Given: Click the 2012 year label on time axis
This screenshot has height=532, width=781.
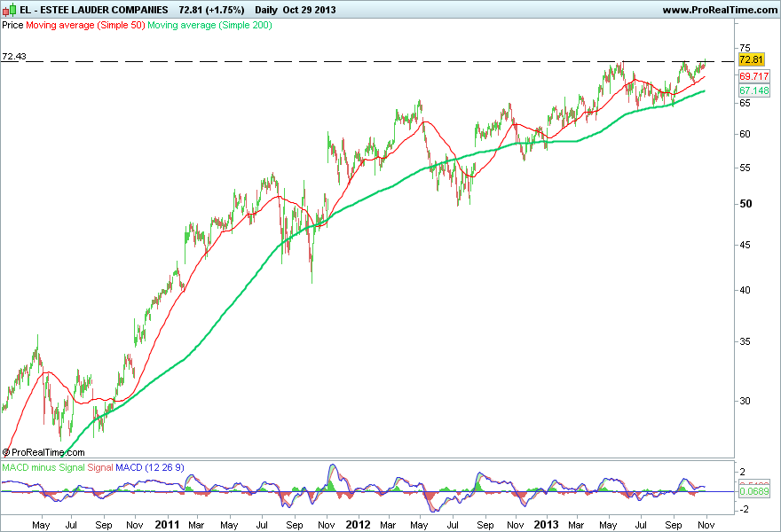Looking at the screenshot, I should [359, 525].
